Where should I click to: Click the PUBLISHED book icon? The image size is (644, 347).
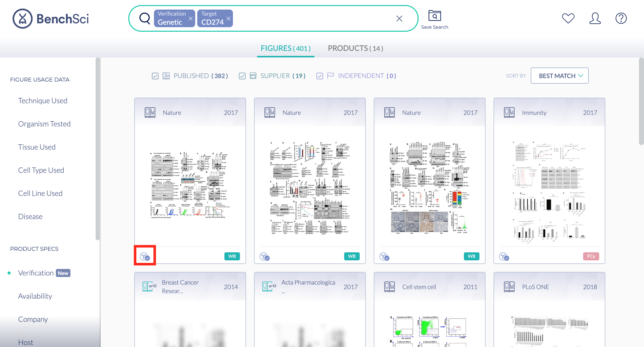point(166,76)
